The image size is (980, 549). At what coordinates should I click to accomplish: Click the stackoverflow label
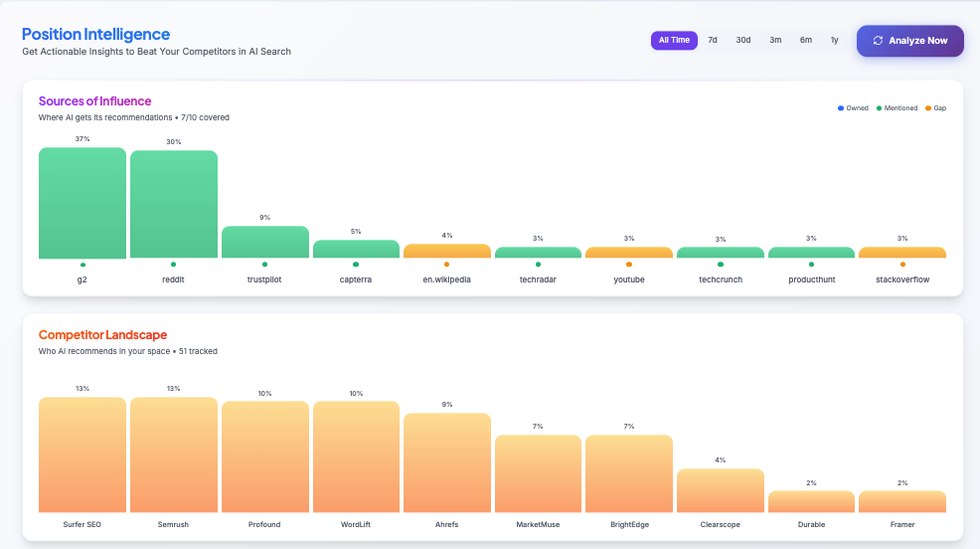point(902,279)
